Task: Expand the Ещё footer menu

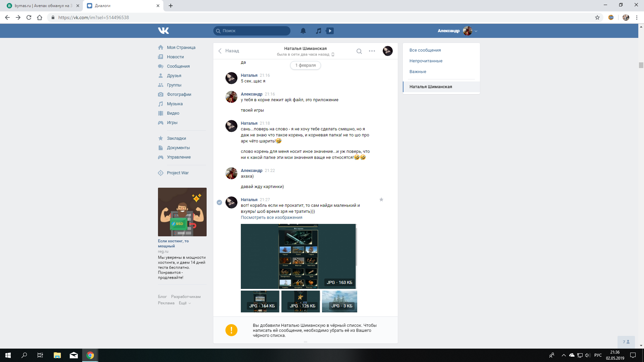Action: pos(184,303)
